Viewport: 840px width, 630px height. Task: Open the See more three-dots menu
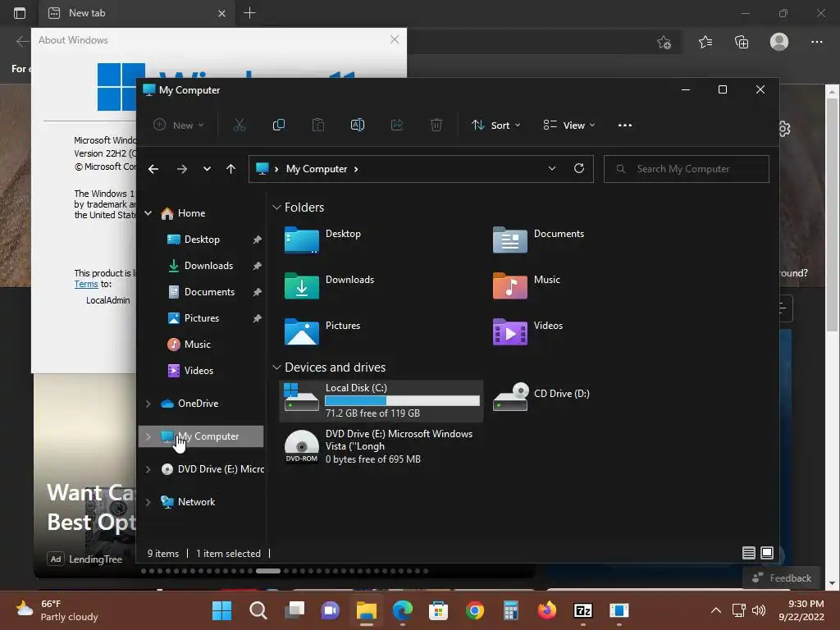(624, 125)
